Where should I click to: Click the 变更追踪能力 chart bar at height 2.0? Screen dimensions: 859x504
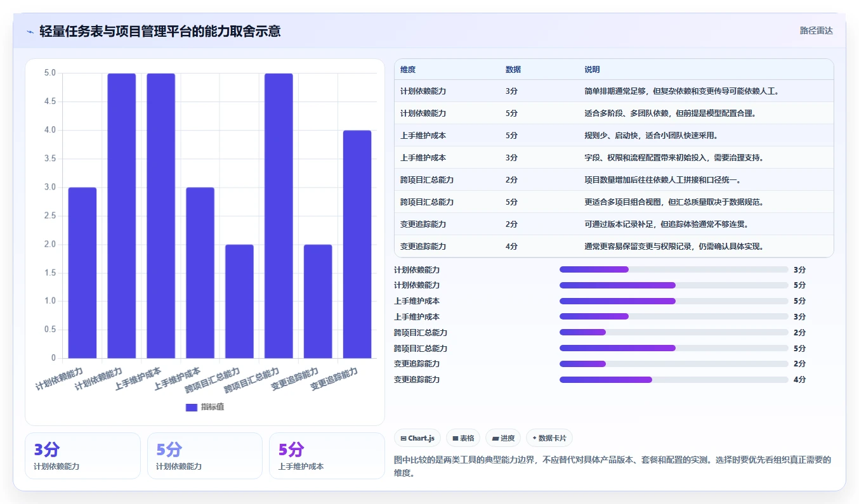click(318, 301)
